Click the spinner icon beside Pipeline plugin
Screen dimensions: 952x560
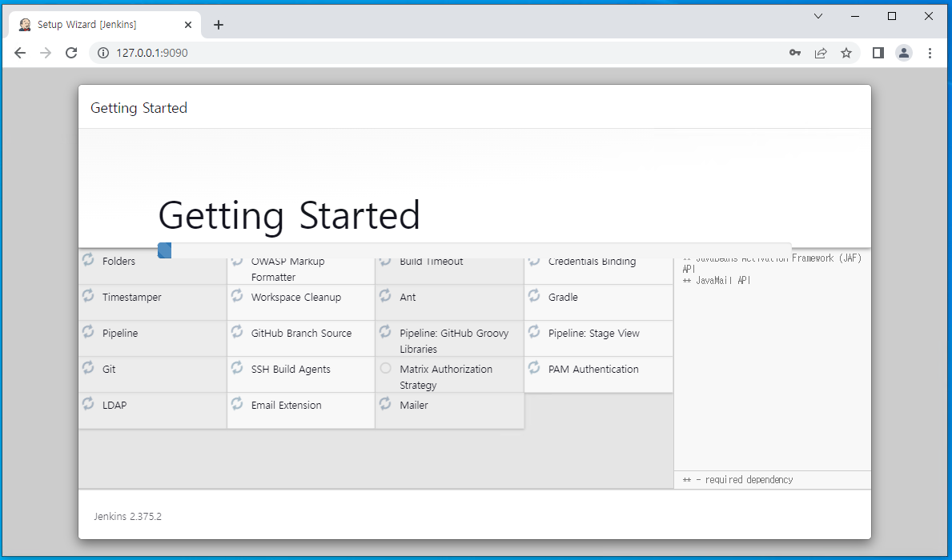click(x=88, y=331)
